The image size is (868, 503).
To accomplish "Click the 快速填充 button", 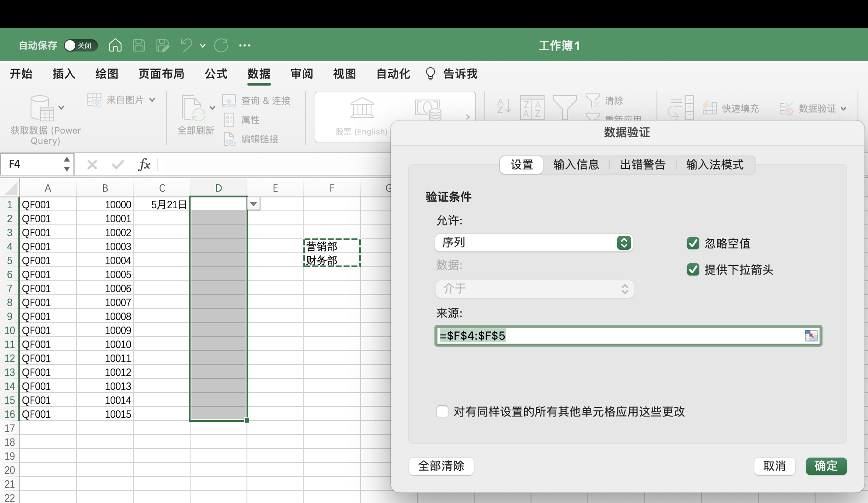I will (x=731, y=108).
